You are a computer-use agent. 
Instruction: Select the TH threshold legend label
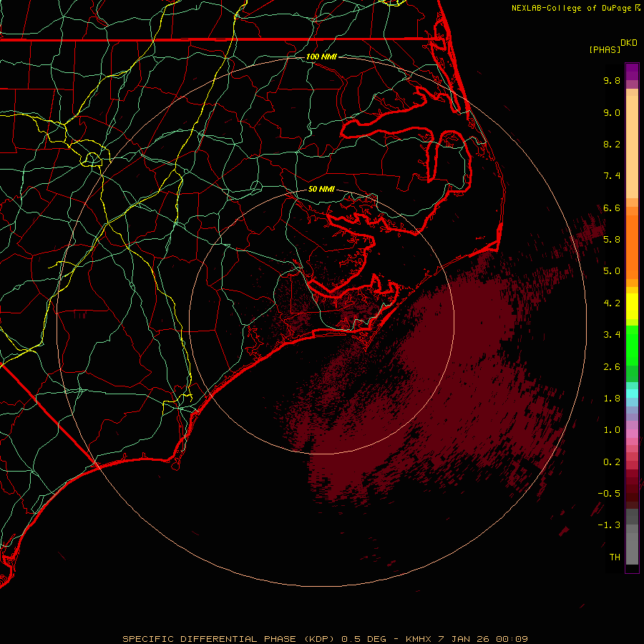tap(615, 557)
